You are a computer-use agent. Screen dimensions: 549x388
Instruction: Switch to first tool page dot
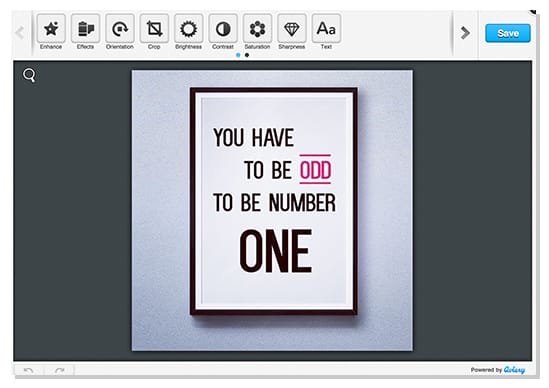point(238,55)
